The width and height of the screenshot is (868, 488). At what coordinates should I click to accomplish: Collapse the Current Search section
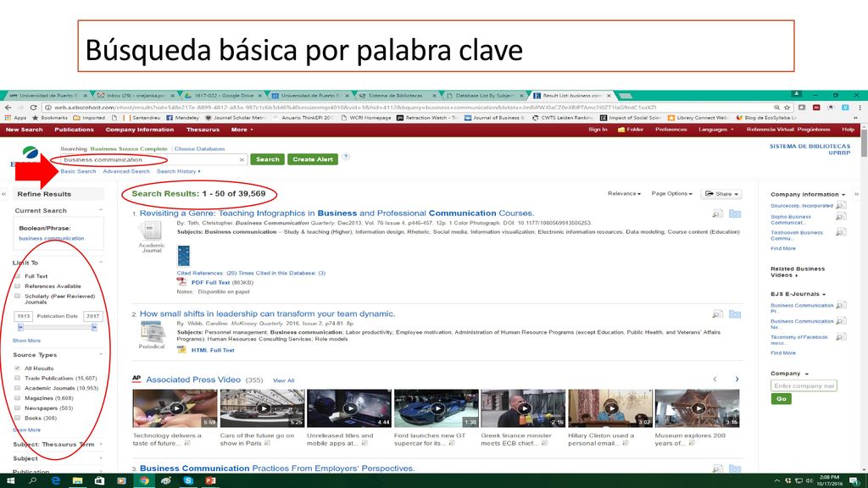(x=100, y=210)
